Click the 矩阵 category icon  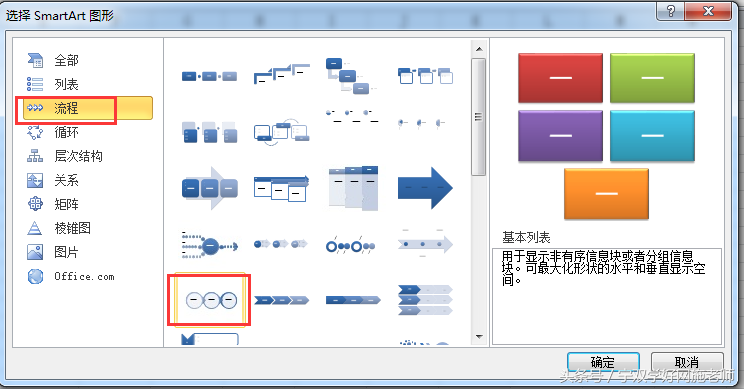(35, 204)
